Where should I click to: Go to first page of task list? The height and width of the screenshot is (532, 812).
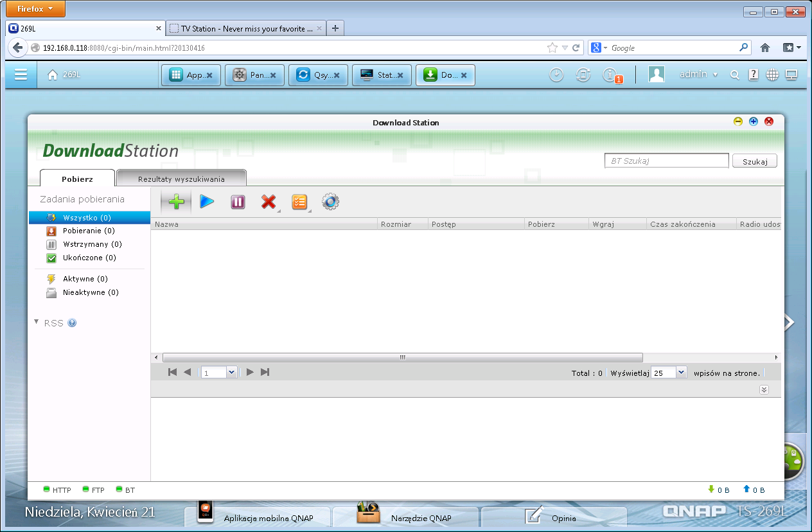(x=172, y=372)
